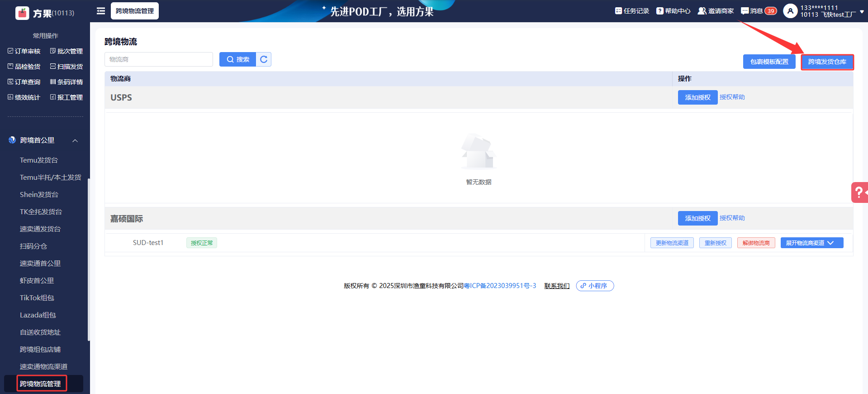Click the invite merchant icon
The image size is (868, 394).
pos(702,11)
